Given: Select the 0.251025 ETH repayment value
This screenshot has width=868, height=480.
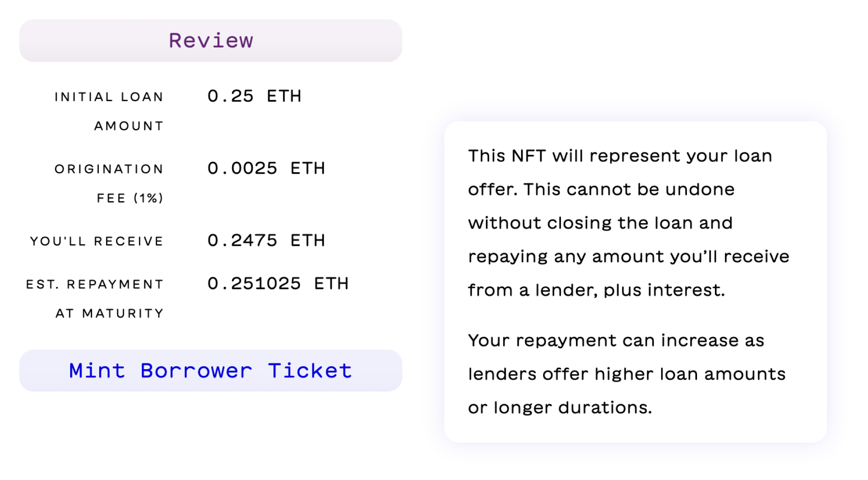Looking at the screenshot, I should tap(278, 284).
